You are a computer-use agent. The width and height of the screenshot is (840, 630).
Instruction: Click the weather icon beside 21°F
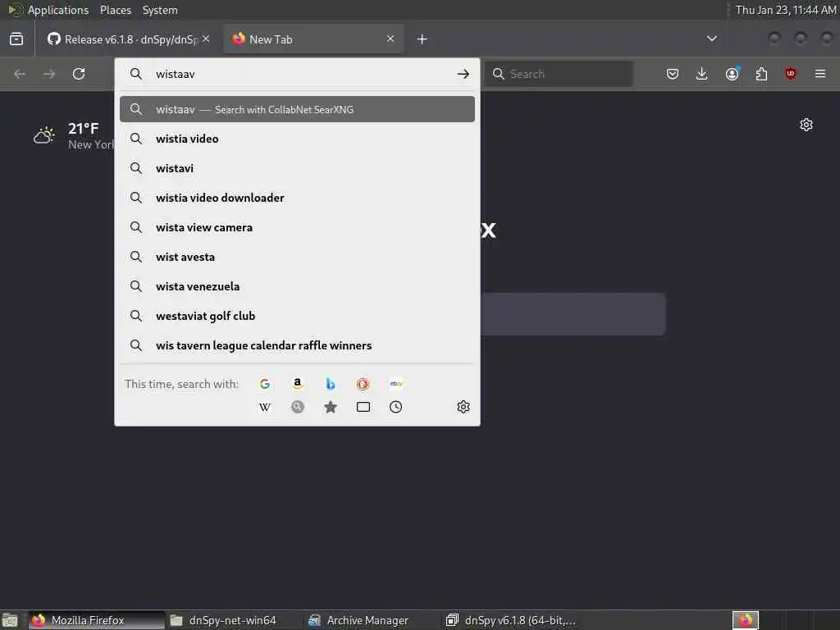coord(44,135)
